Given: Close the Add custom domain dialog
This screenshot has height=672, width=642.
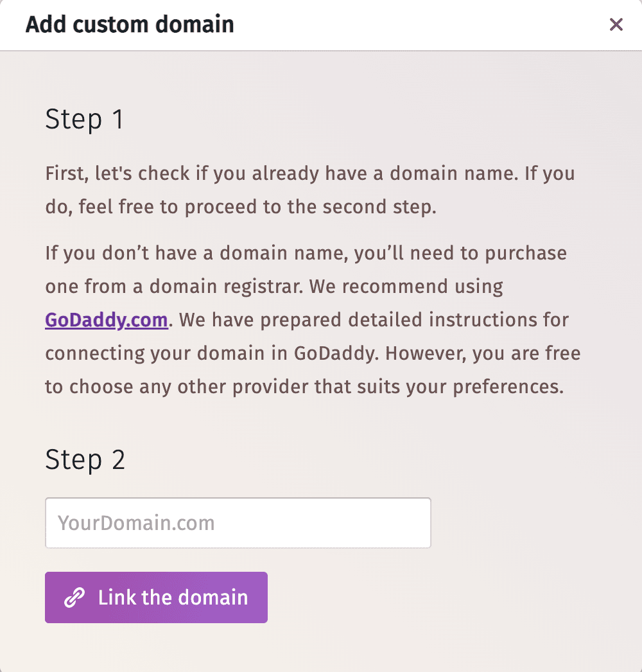Looking at the screenshot, I should point(616,25).
